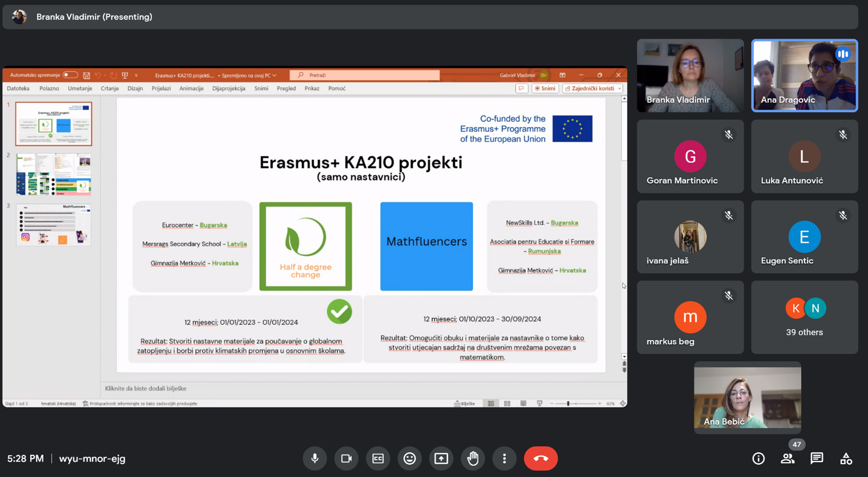The image size is (868, 477).
Task: Click Gabriel Vladimir account avatar
Action: tap(543, 75)
